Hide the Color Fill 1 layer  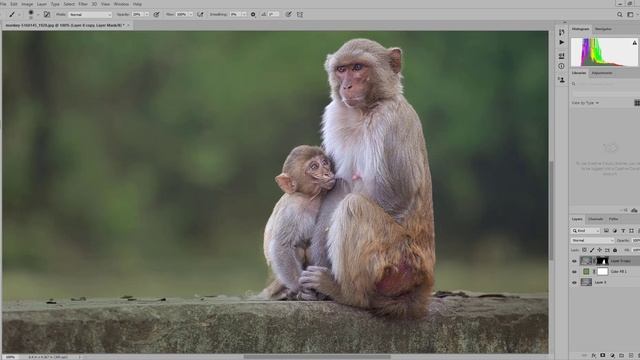coord(574,271)
